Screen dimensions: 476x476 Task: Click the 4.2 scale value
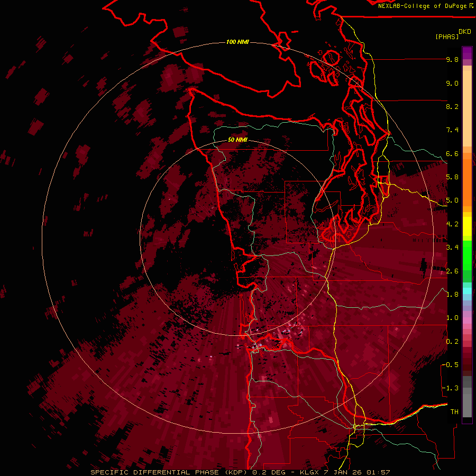coord(452,224)
